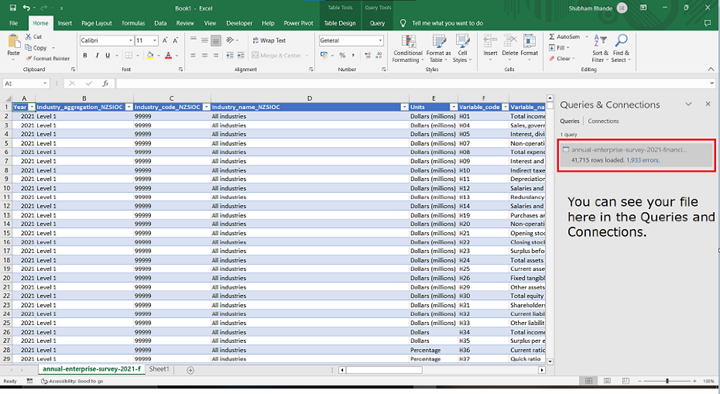Open the Units column filter dropdown
This screenshot has height=394, width=720.
click(x=453, y=107)
